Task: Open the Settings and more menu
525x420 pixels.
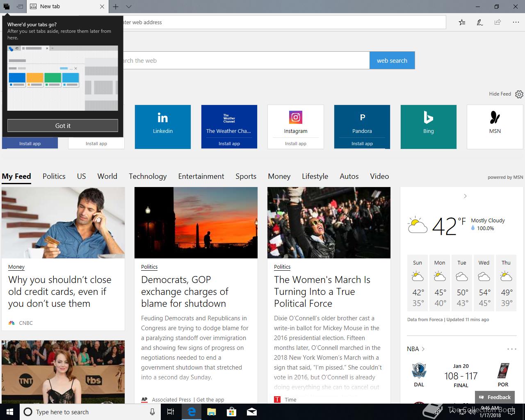Action: point(516,22)
